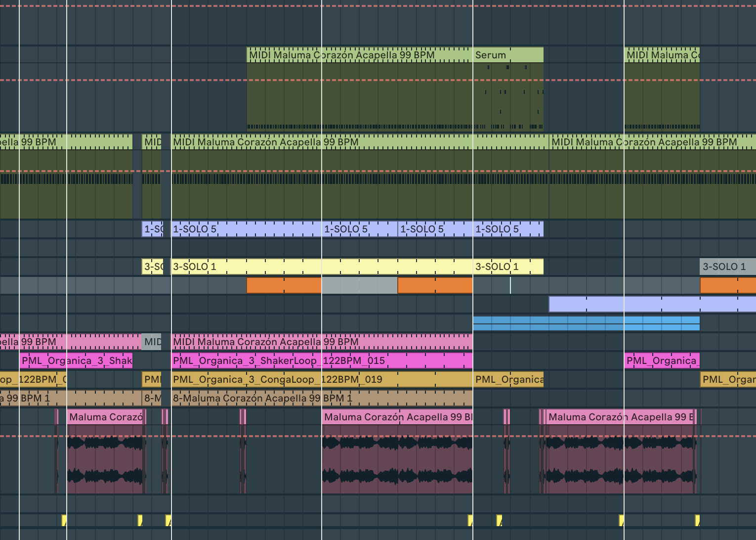Select the second orange clip
This screenshot has height=540, width=756.
tap(435, 285)
